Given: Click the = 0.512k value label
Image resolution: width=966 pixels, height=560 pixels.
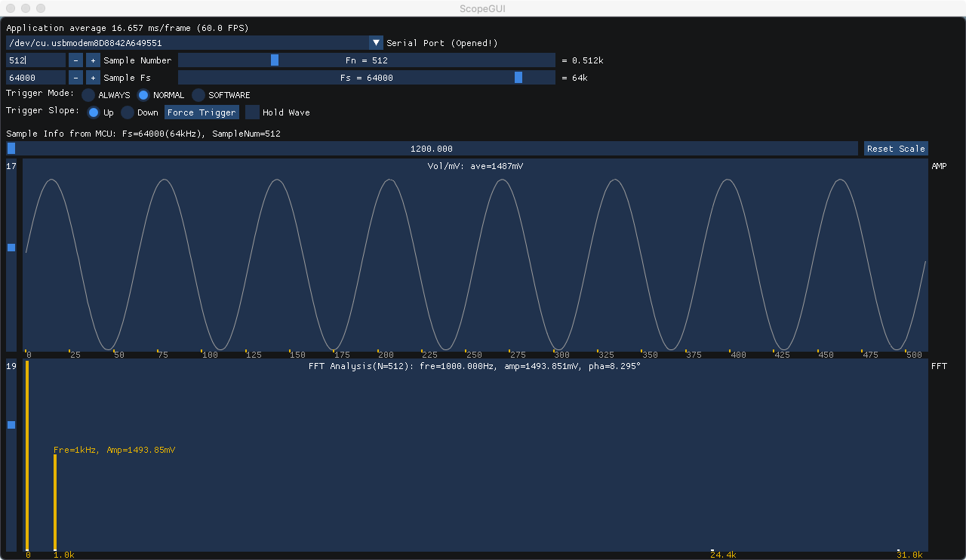Looking at the screenshot, I should point(582,60).
